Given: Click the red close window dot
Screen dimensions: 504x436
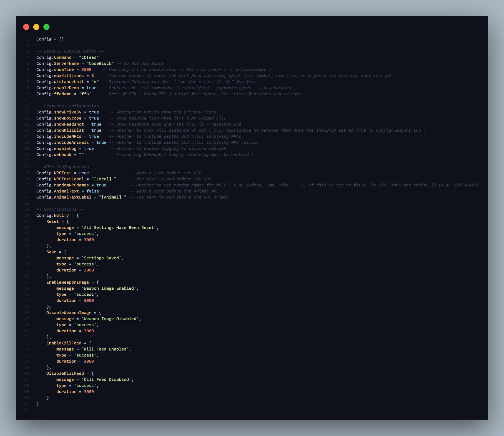Looking at the screenshot, I should click(x=26, y=27).
